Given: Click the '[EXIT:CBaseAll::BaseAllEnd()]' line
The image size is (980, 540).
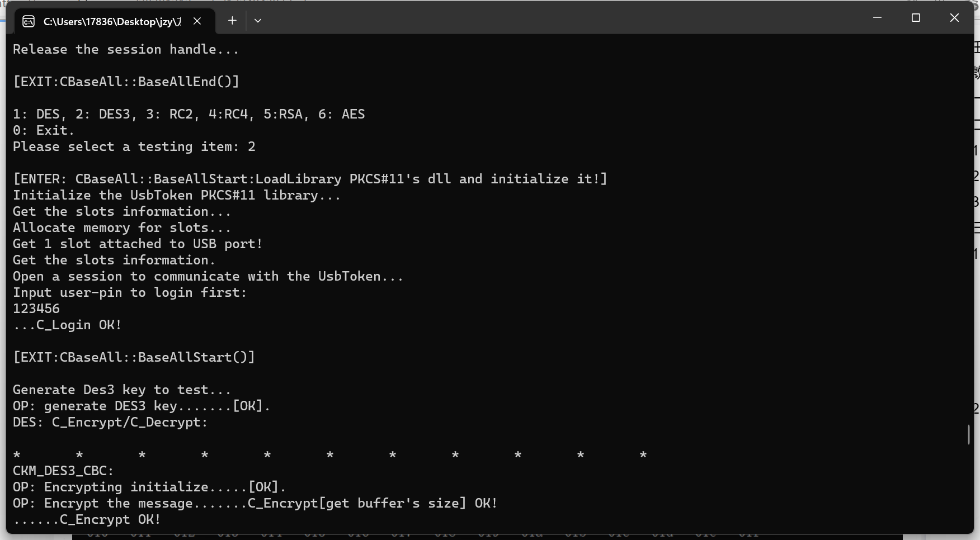Looking at the screenshot, I should tap(126, 82).
